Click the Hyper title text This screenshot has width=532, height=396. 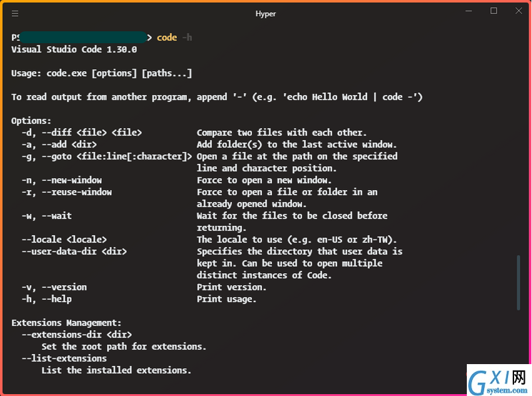(x=265, y=14)
